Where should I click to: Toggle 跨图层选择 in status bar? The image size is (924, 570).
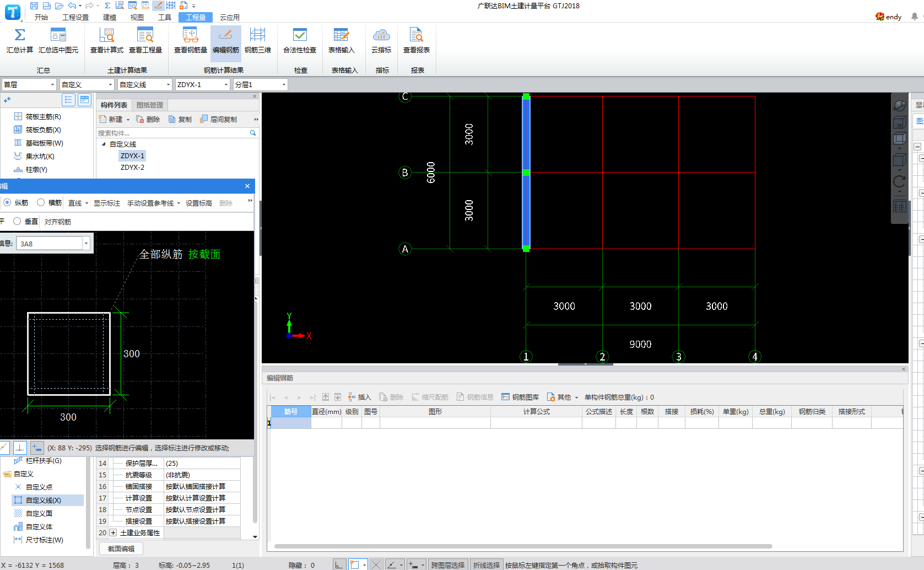click(448, 565)
